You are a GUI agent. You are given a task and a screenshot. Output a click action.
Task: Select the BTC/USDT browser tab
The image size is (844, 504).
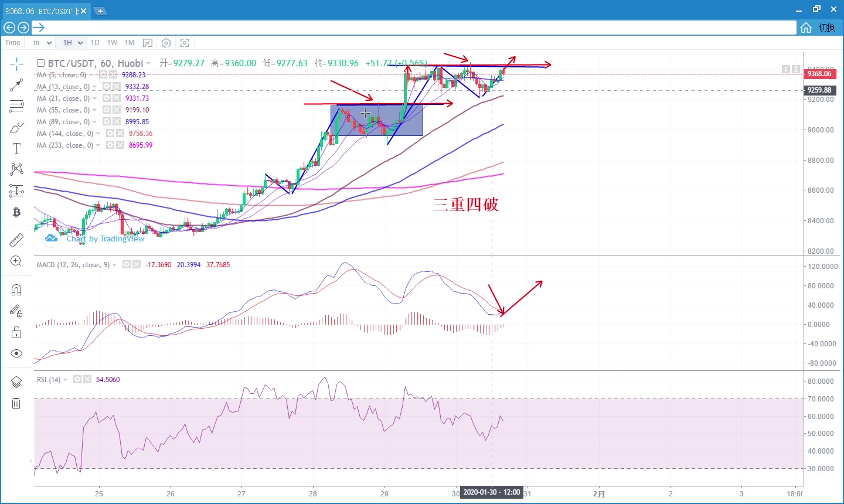[46, 11]
